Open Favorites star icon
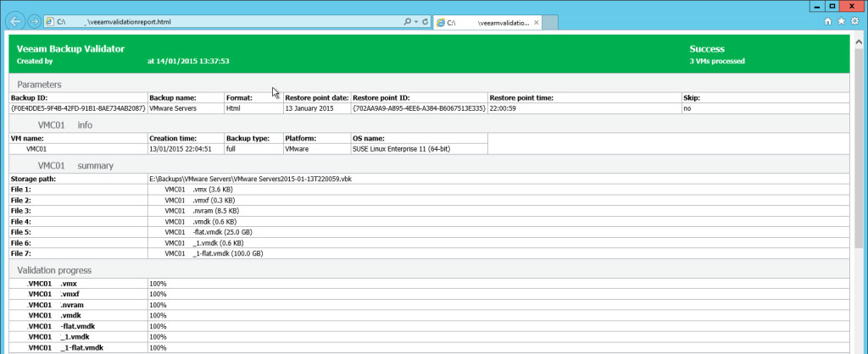The height and width of the screenshot is (354, 868). point(842,21)
